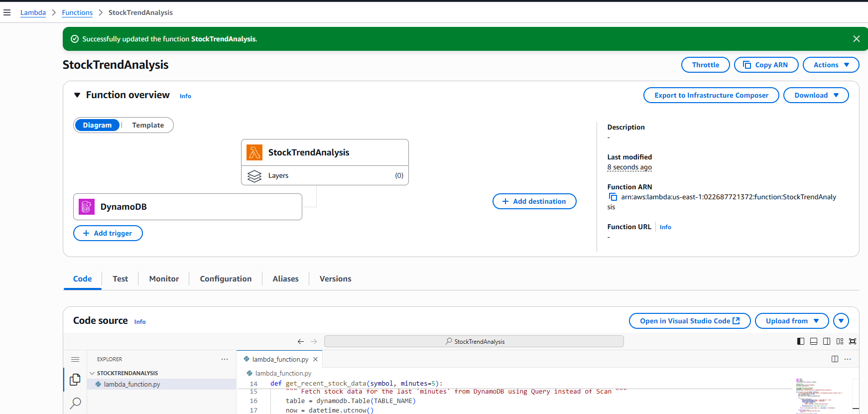Viewport: 868px width, 414px height.
Task: Toggle the bottom panel layout icon
Action: point(814,341)
